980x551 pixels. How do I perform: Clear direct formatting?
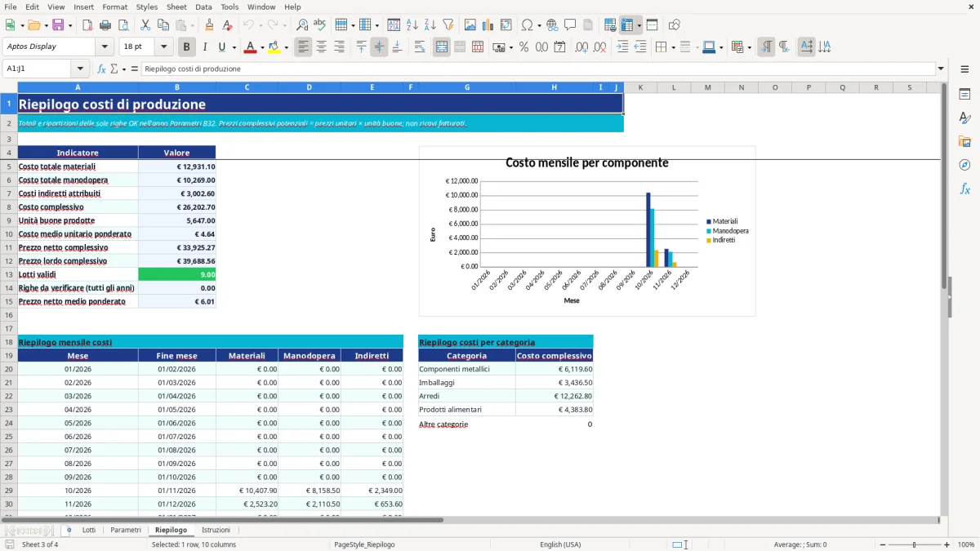(227, 25)
